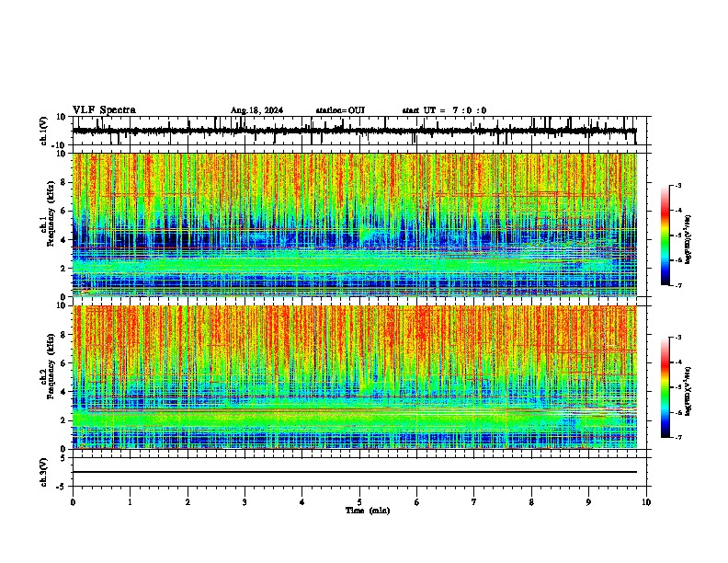
Task: Click the '-7' value below the ch.2 colorbar
Action: [677, 438]
